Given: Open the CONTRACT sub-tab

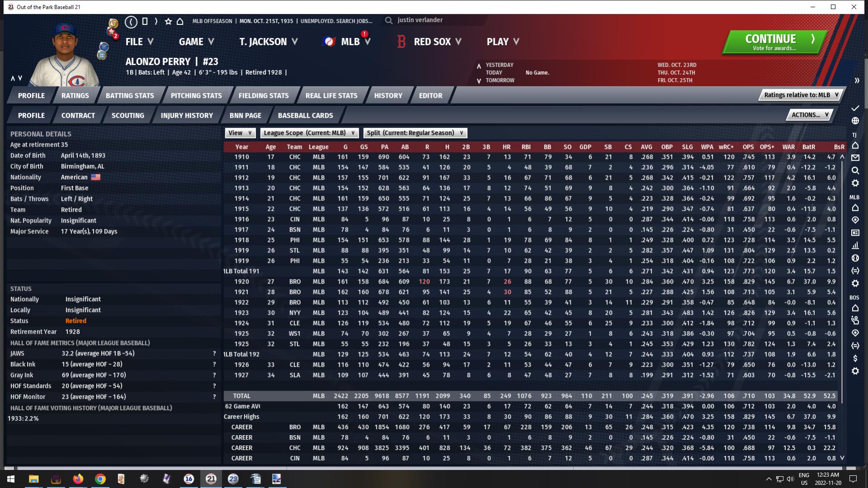Looking at the screenshot, I should [x=78, y=115].
